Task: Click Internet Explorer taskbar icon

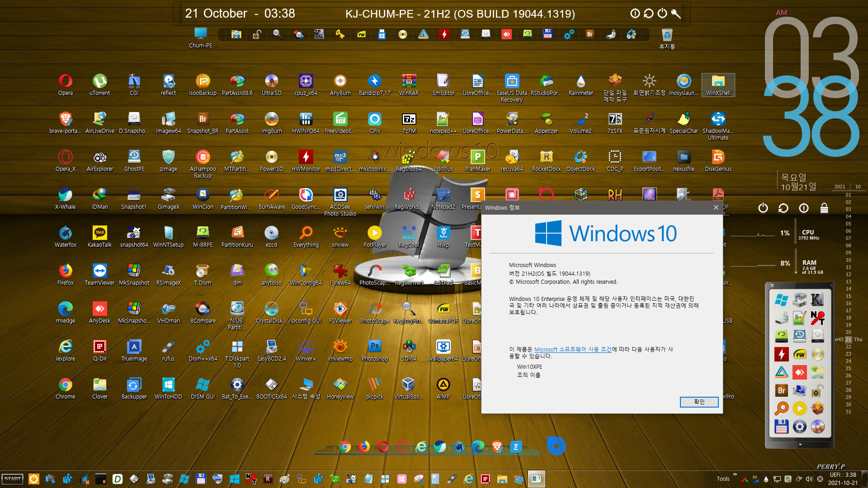Action: (468, 479)
